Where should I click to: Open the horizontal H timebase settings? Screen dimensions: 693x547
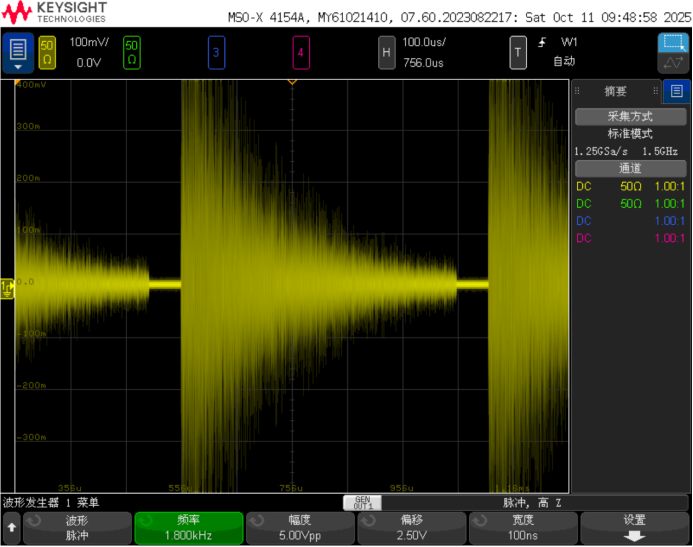386,52
